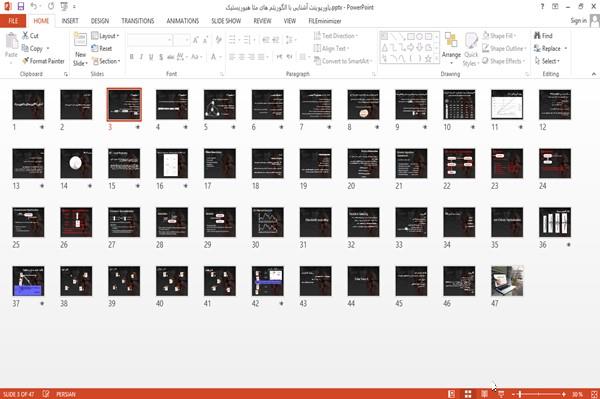
Task: Click the fit slide to window icon
Action: coord(594,394)
